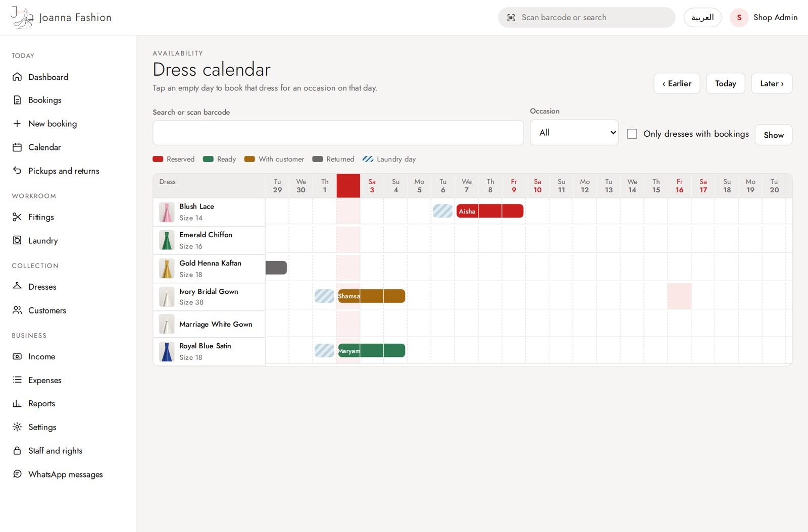The image size is (808, 532).
Task: Click the Fittings scissors icon
Action: 17,217
